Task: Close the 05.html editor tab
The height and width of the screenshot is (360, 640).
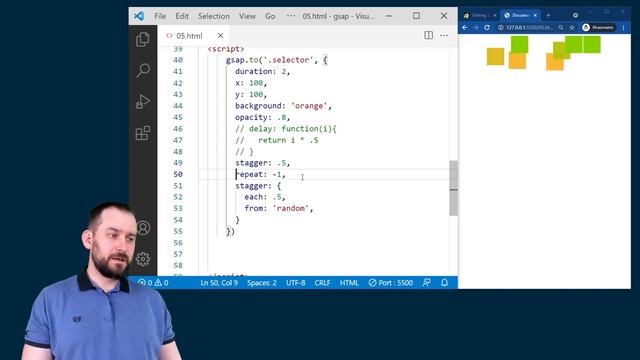Action: tap(220, 36)
